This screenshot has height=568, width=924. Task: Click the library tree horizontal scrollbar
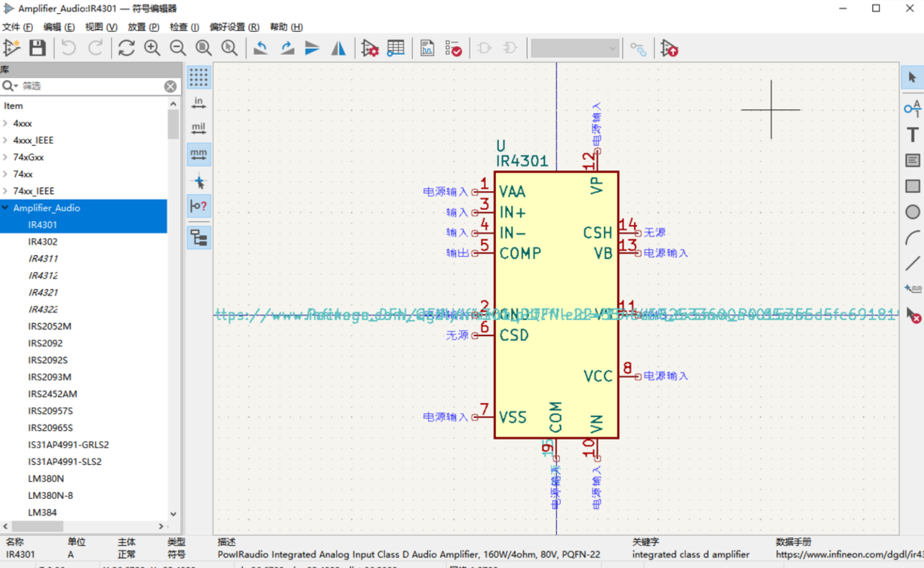[x=37, y=526]
